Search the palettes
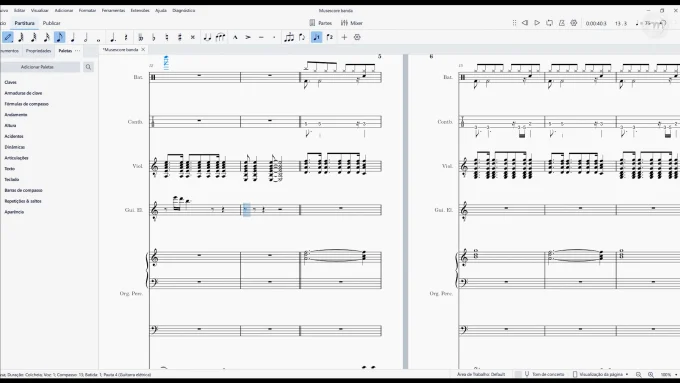Screen dimensions: 680x383 click(88, 67)
